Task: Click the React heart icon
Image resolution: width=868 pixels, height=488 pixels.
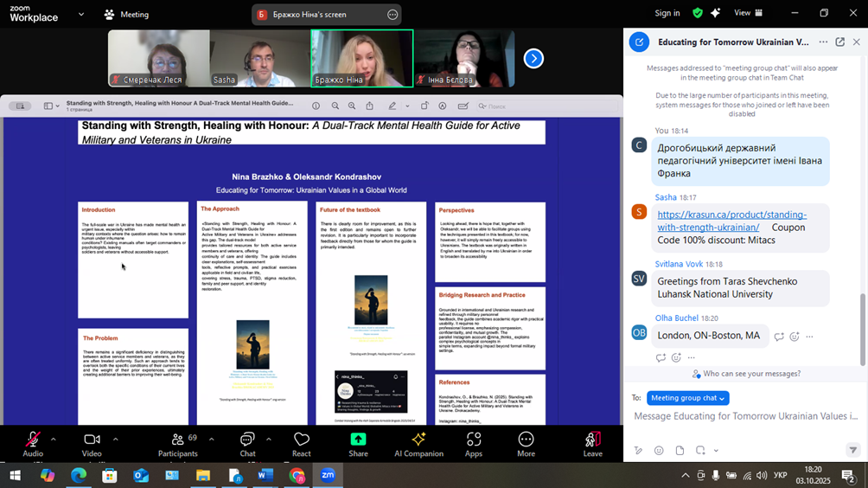Action: pyautogui.click(x=302, y=441)
